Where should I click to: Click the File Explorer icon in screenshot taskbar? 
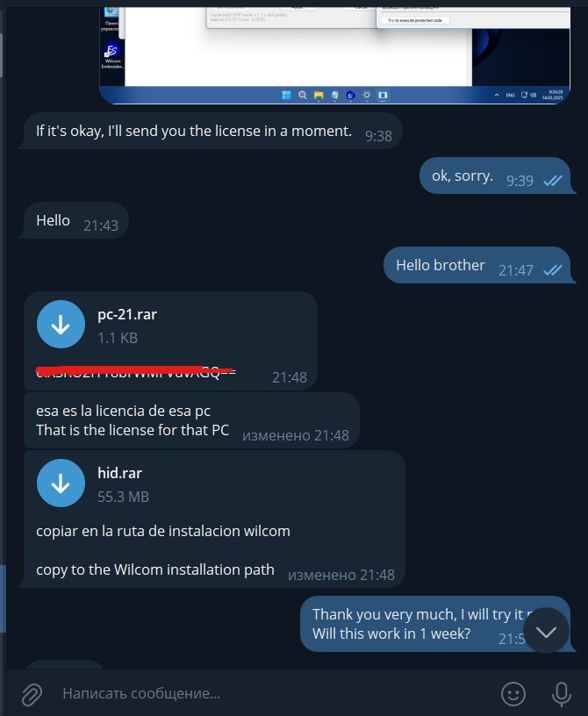[x=319, y=95]
